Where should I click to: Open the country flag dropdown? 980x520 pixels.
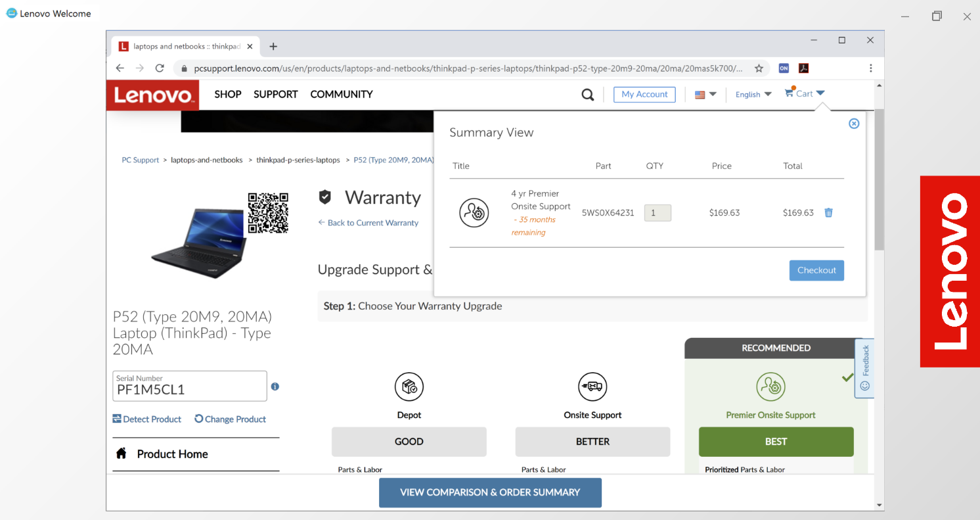(x=705, y=95)
